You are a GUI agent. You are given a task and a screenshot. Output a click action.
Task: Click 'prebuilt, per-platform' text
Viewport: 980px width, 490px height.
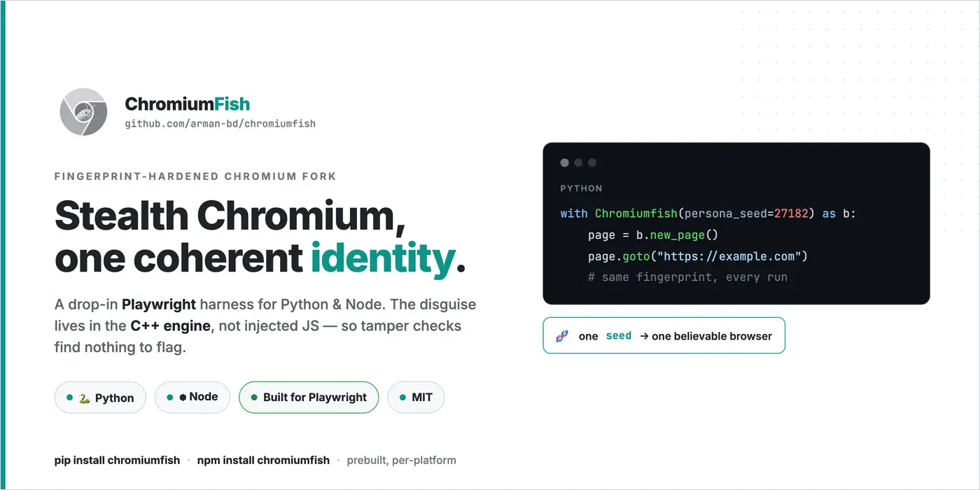click(402, 461)
